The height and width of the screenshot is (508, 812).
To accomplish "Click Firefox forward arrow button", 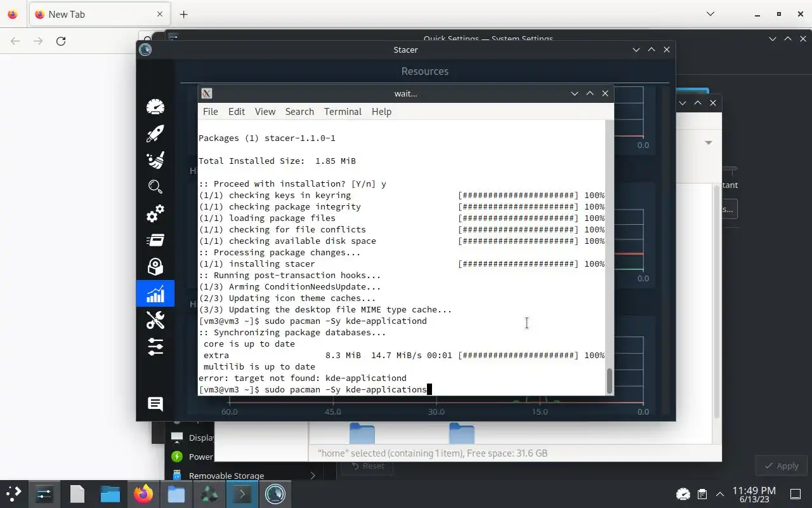I will pos(38,41).
